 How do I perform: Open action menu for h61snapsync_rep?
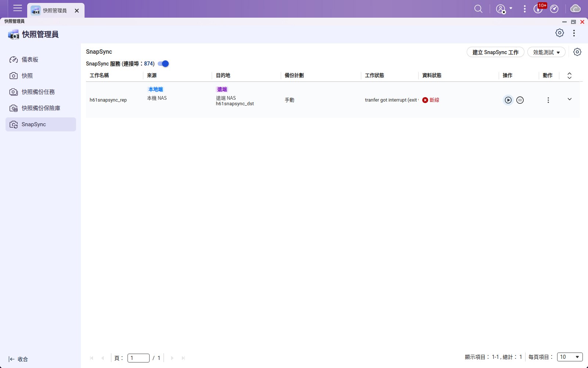click(x=548, y=100)
